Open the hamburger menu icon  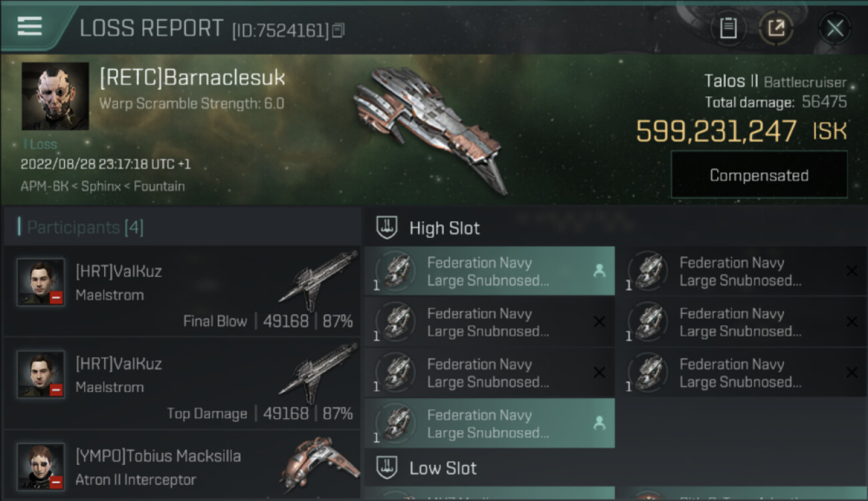[29, 26]
